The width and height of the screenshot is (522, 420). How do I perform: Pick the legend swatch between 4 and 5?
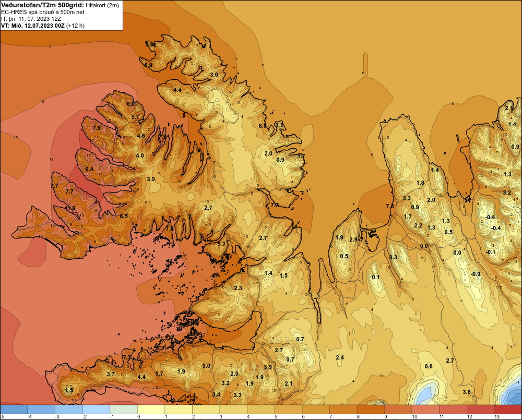pyautogui.click(x=261, y=410)
